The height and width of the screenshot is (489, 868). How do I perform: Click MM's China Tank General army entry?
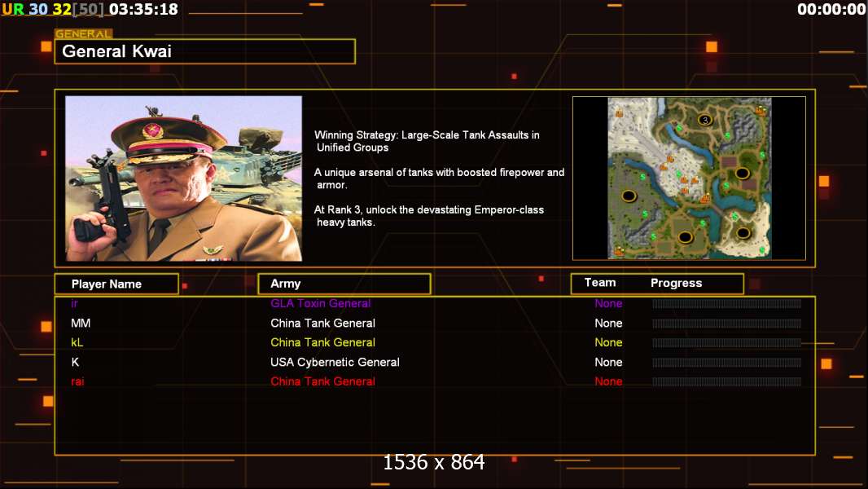tap(322, 323)
